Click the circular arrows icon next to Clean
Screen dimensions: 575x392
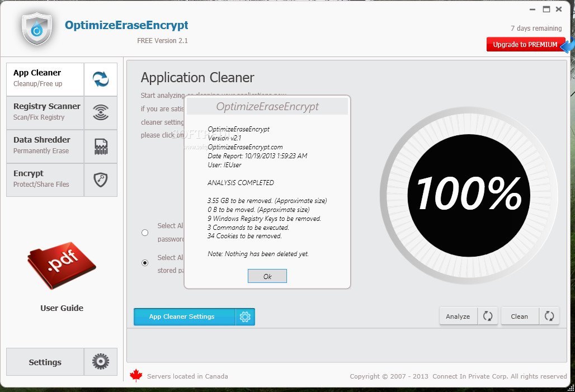pyautogui.click(x=549, y=316)
